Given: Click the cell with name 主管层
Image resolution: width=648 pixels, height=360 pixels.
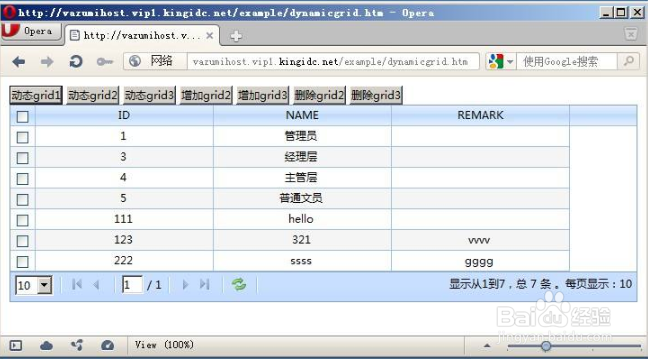Looking at the screenshot, I should 302,178.
